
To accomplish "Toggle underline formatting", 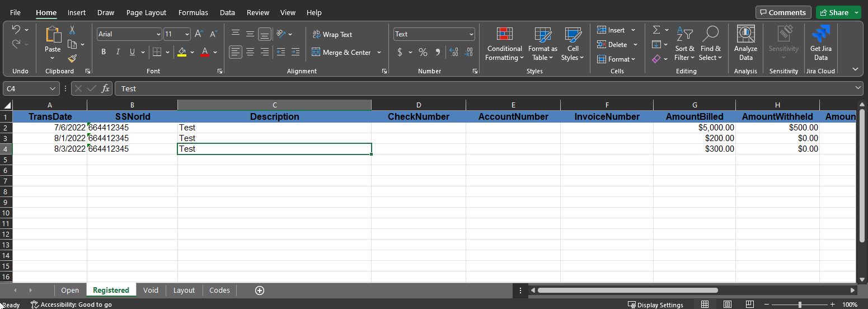I will tap(133, 52).
